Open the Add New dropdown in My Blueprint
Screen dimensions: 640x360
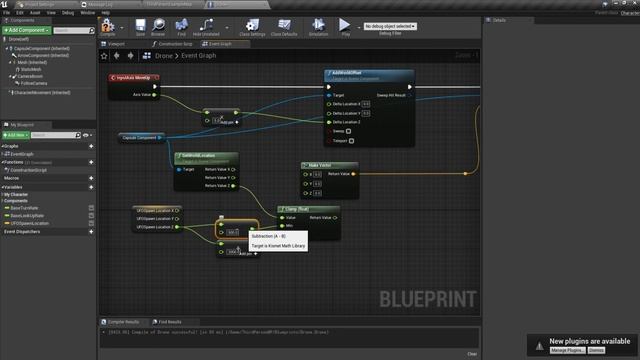point(16,135)
